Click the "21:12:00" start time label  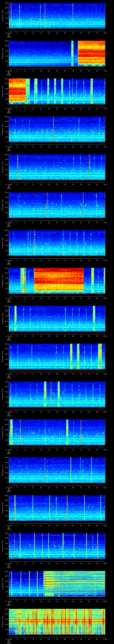tap(9, 336)
